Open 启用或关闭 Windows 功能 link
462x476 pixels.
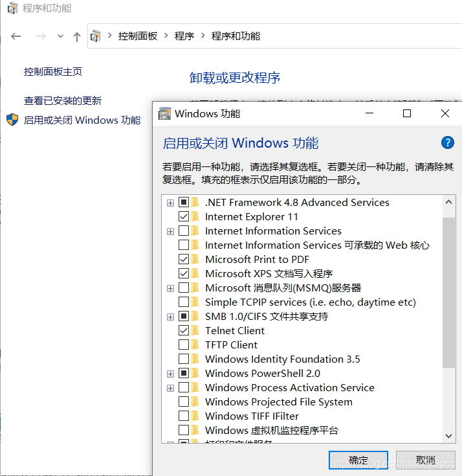click(82, 120)
